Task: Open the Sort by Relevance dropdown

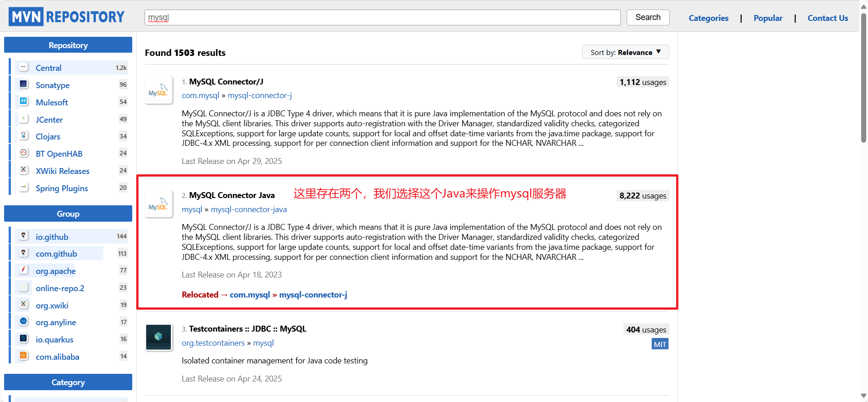Action: click(x=625, y=52)
